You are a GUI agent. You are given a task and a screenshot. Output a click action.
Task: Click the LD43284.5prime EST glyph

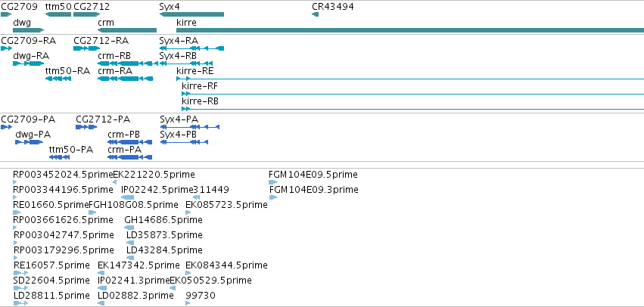[130, 258]
